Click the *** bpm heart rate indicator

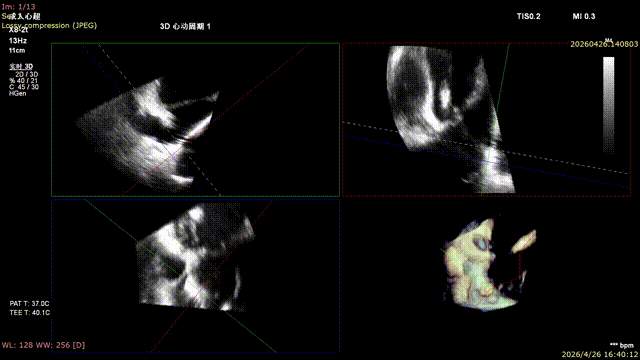pos(622,345)
